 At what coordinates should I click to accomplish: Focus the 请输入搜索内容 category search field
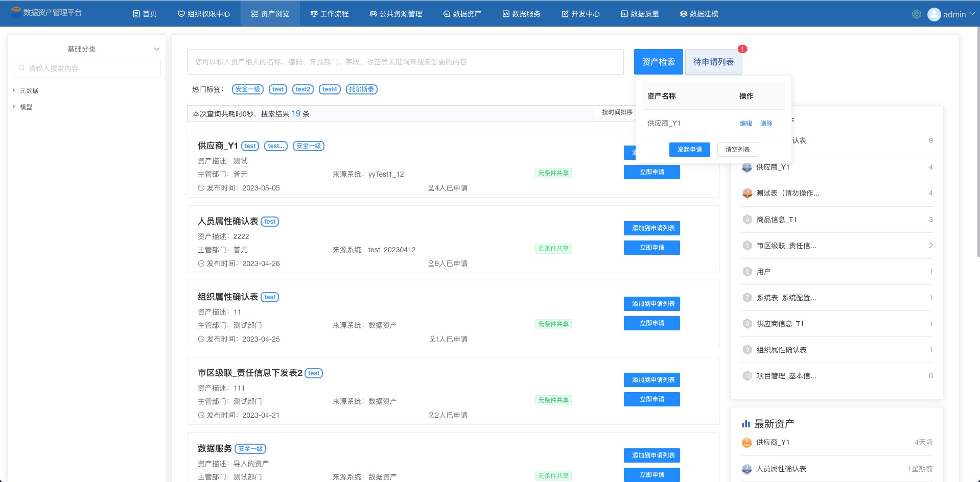click(86, 68)
